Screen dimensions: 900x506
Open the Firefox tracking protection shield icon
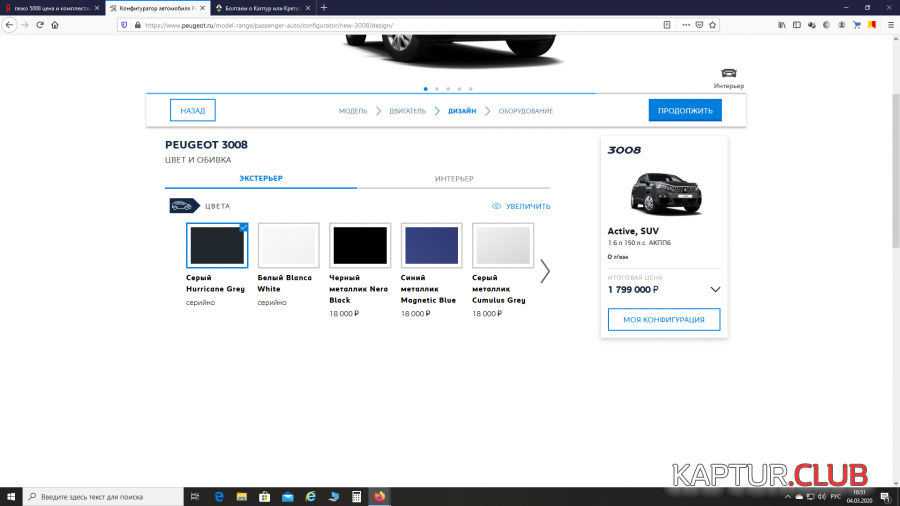pos(124,25)
